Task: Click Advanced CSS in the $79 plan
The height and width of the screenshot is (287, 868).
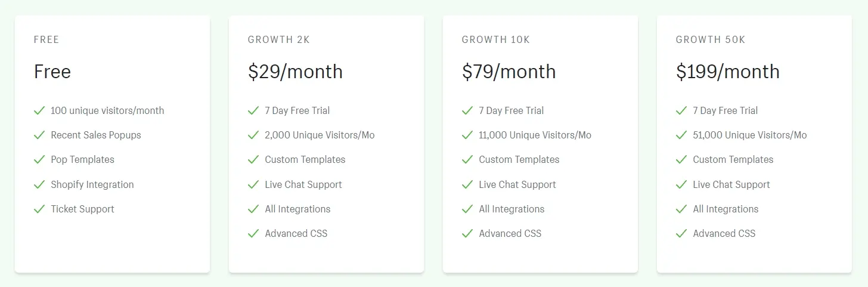Action: (x=510, y=233)
